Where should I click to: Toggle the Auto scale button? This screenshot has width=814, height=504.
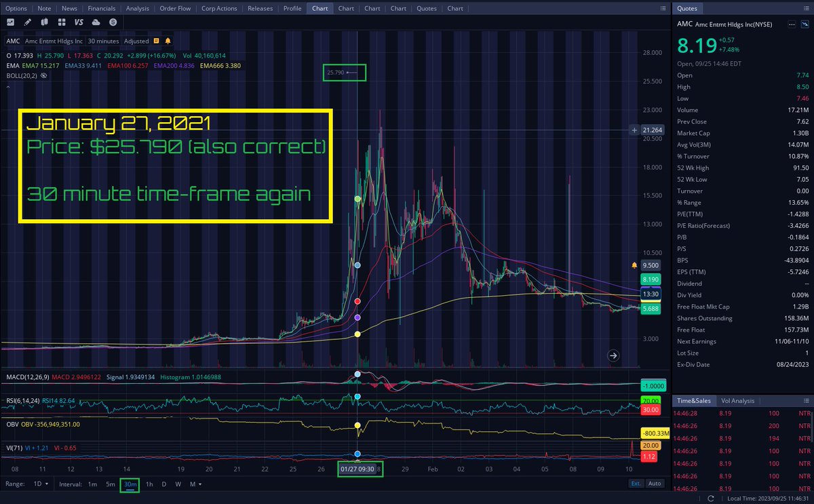(655, 484)
